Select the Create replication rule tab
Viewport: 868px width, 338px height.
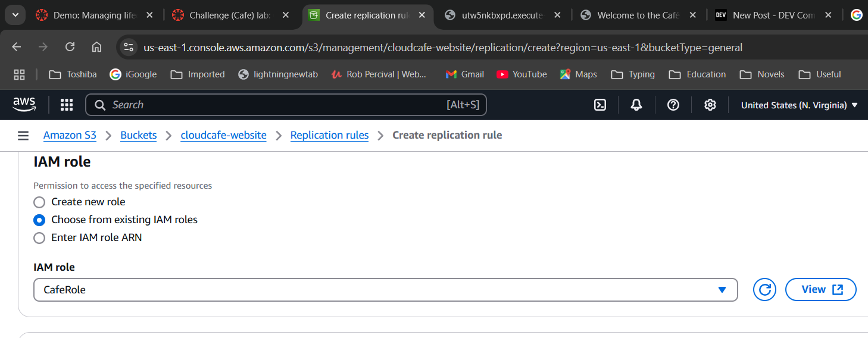point(367,15)
